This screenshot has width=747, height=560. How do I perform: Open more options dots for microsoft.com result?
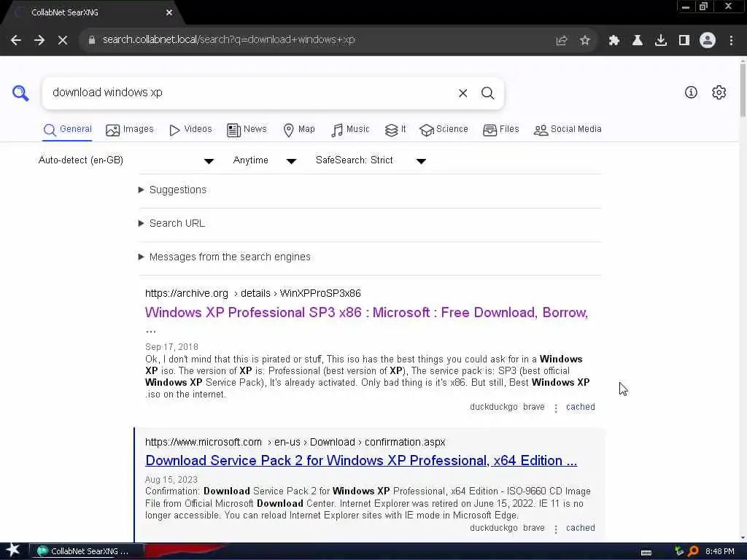(x=556, y=529)
